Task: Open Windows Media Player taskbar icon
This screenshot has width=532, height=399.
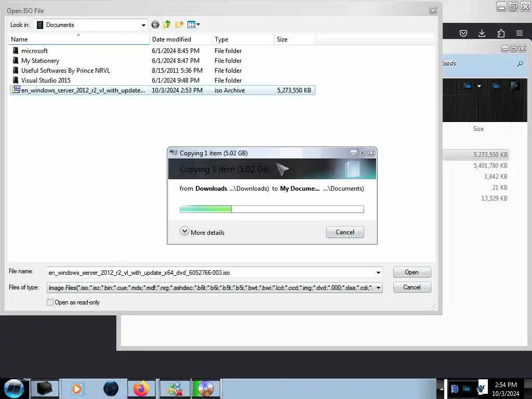Action: click(77, 389)
